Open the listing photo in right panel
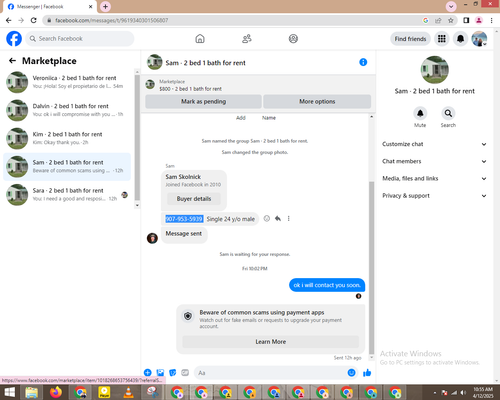This screenshot has width=500, height=400. pos(435,70)
